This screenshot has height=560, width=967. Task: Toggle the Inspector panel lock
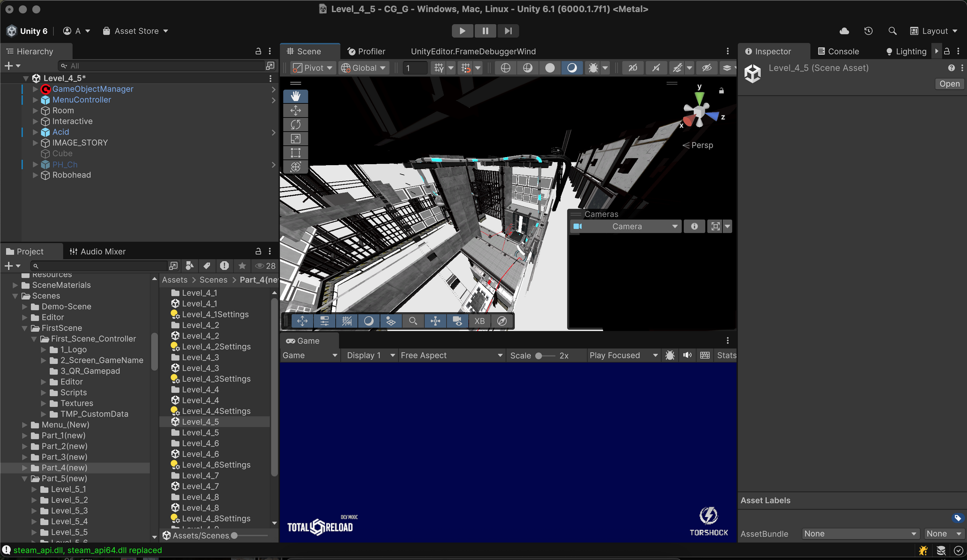(x=947, y=51)
